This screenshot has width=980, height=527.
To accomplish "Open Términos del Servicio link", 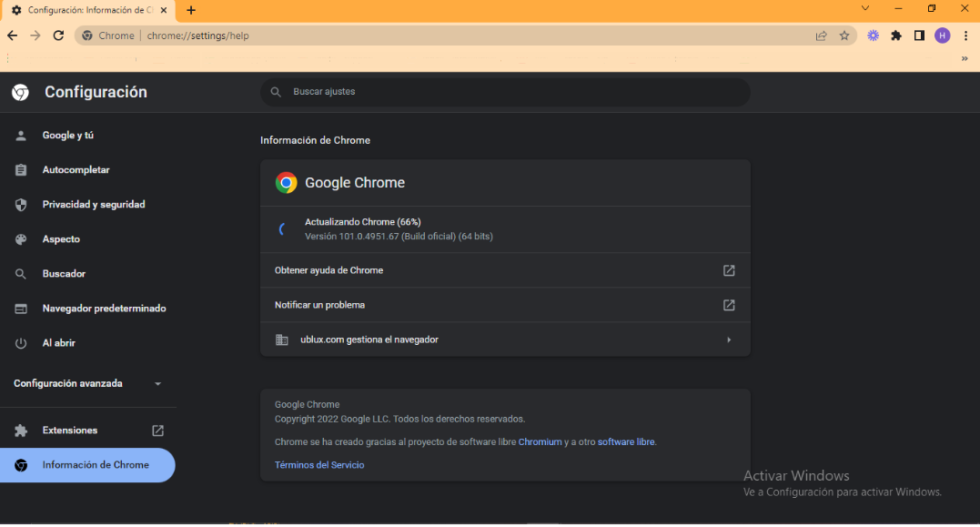I will pyautogui.click(x=319, y=465).
